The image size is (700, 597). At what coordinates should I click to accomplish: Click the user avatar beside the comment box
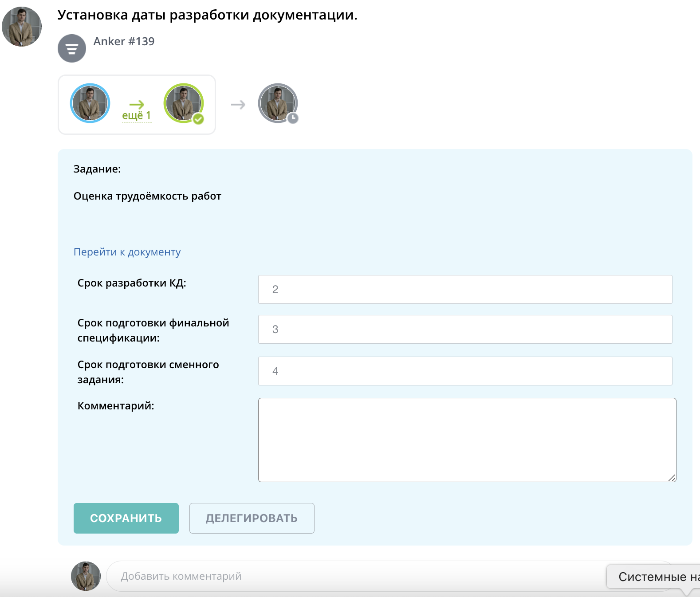coord(86,576)
